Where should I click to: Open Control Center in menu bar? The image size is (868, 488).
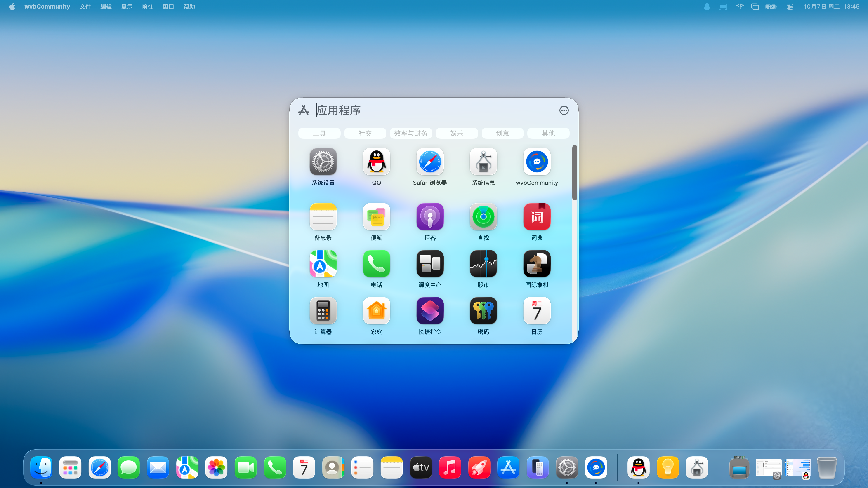[790, 7]
